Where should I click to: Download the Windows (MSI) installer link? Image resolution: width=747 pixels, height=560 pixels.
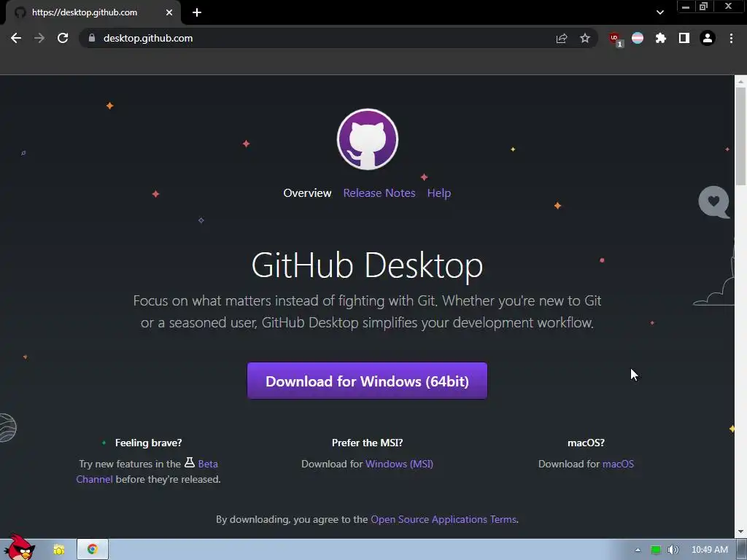pos(399,464)
